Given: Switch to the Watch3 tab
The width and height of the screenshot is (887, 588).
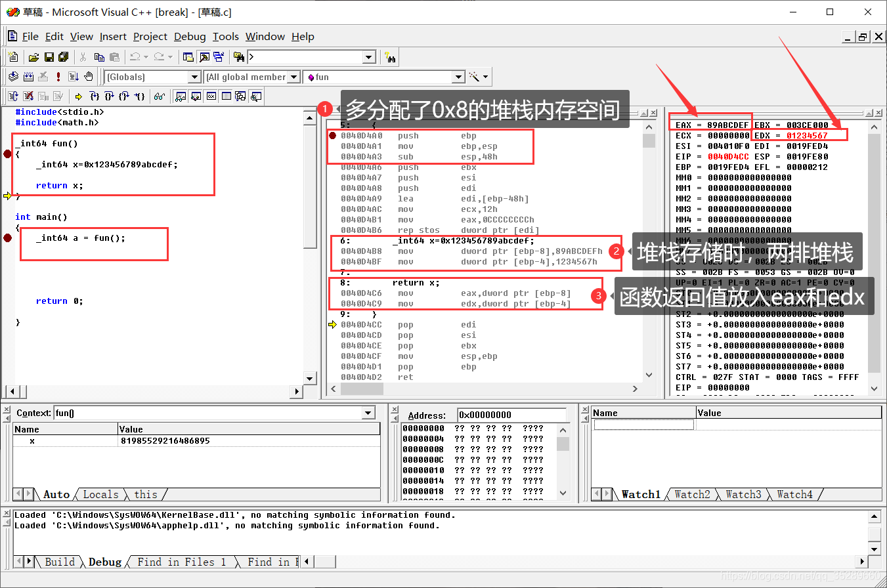Looking at the screenshot, I should pyautogui.click(x=743, y=494).
